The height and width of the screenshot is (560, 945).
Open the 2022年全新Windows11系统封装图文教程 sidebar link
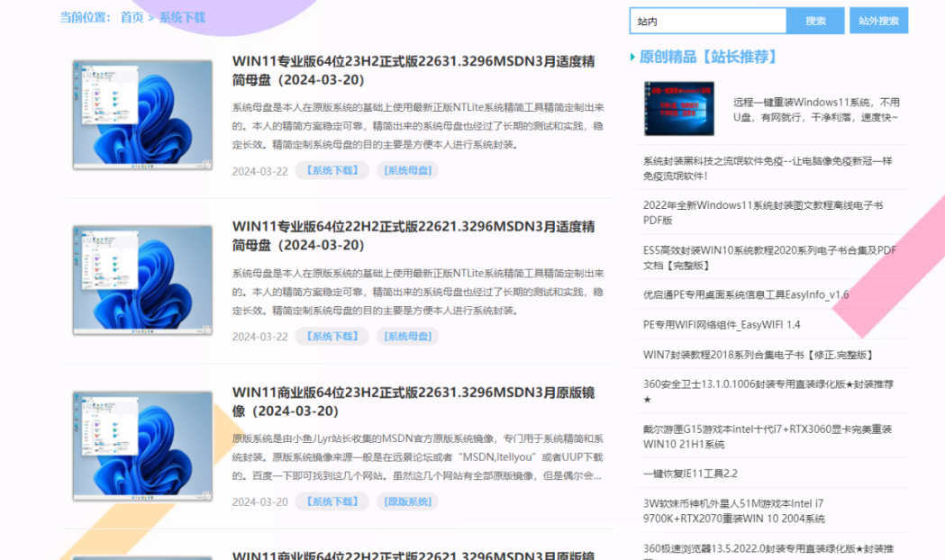763,212
